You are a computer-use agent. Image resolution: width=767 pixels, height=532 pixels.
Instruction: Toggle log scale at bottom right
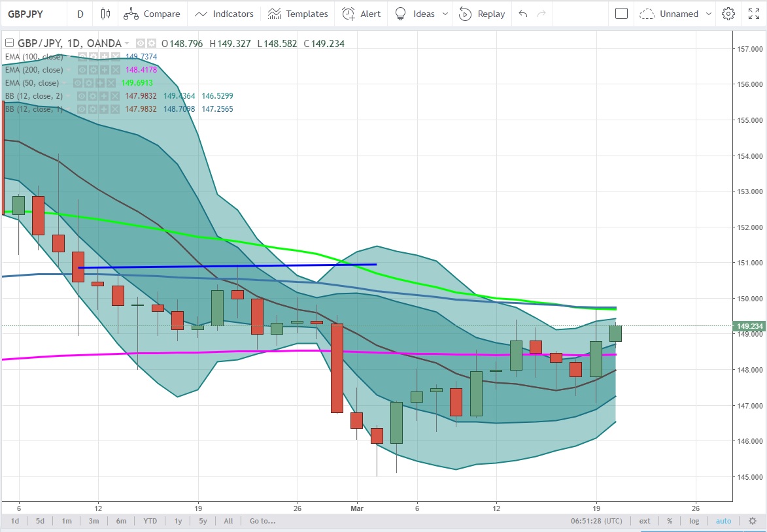[694, 521]
